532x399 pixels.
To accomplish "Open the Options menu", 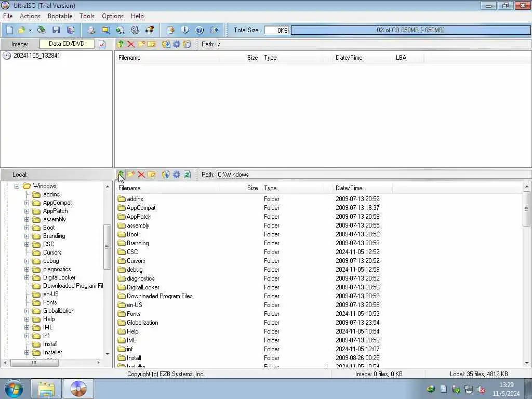I will tap(113, 16).
